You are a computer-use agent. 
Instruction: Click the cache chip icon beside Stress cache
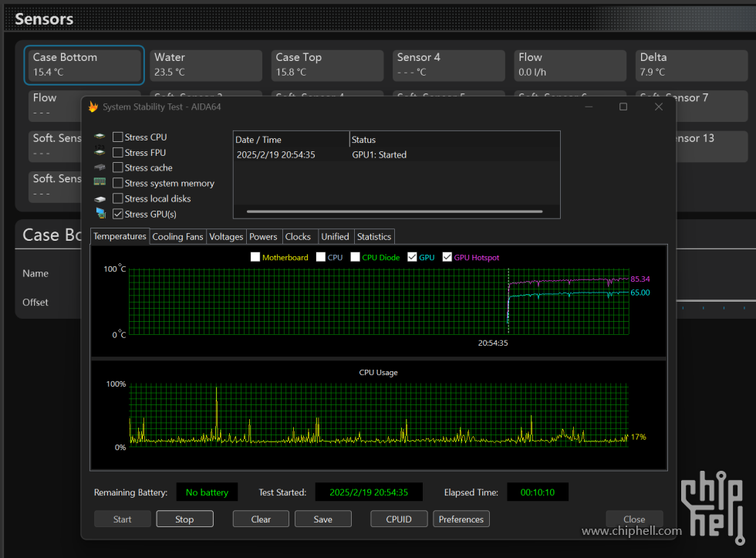[x=100, y=167]
